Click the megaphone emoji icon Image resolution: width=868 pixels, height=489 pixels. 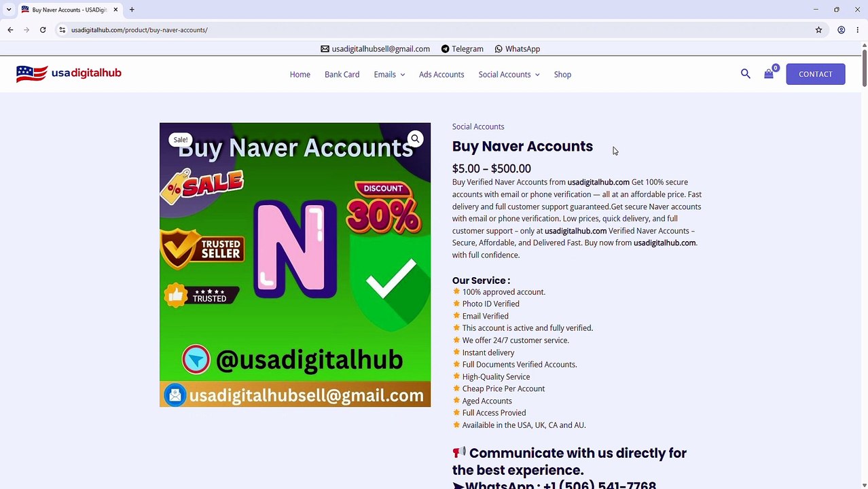[459, 452]
